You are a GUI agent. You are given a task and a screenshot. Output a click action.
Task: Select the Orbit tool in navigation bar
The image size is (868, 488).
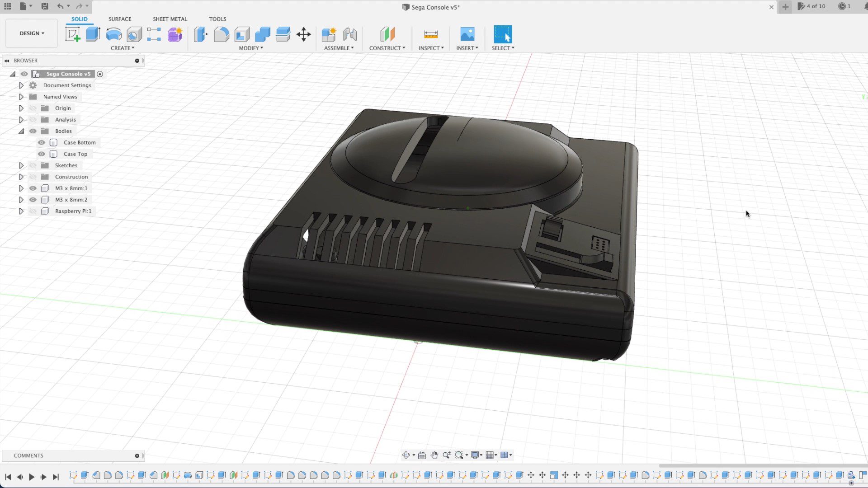407,455
